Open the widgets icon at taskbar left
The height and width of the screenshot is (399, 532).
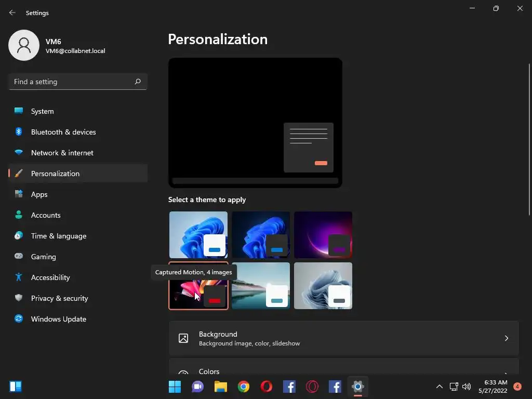pyautogui.click(x=16, y=387)
